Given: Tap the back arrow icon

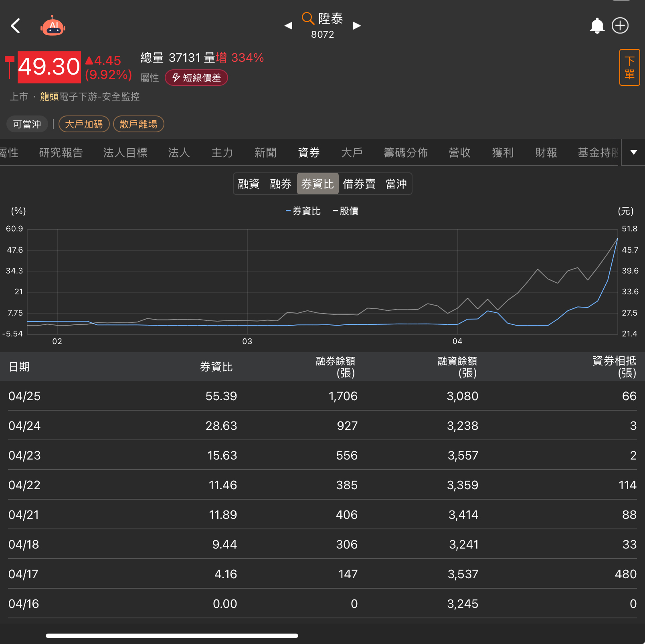Looking at the screenshot, I should 16,26.
